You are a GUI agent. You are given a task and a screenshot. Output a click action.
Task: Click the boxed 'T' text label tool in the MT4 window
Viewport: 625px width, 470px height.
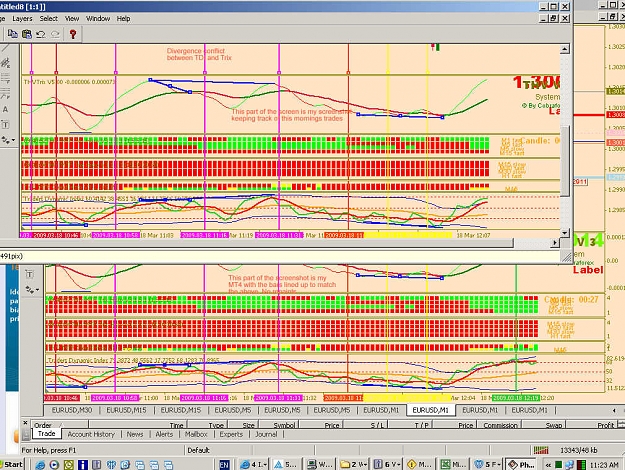[x=29, y=274]
